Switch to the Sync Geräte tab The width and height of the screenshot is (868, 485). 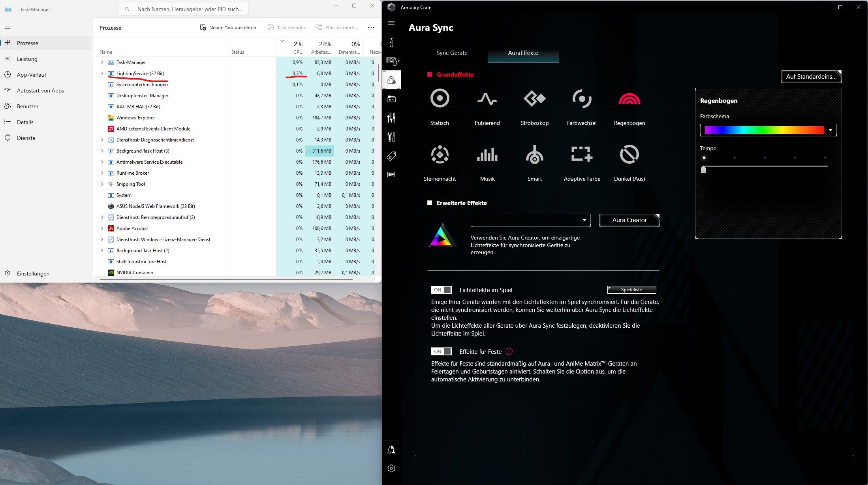point(452,53)
